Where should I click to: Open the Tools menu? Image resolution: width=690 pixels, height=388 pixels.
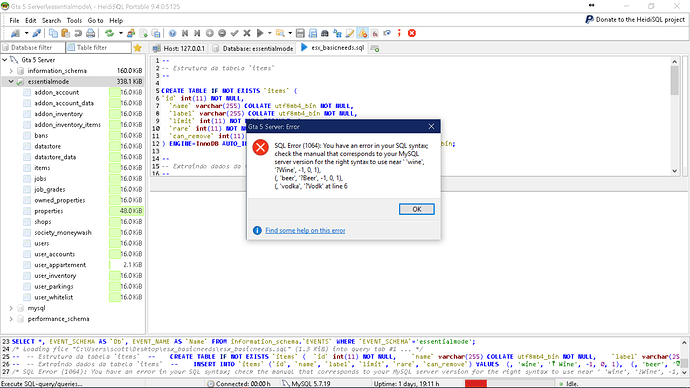point(74,20)
